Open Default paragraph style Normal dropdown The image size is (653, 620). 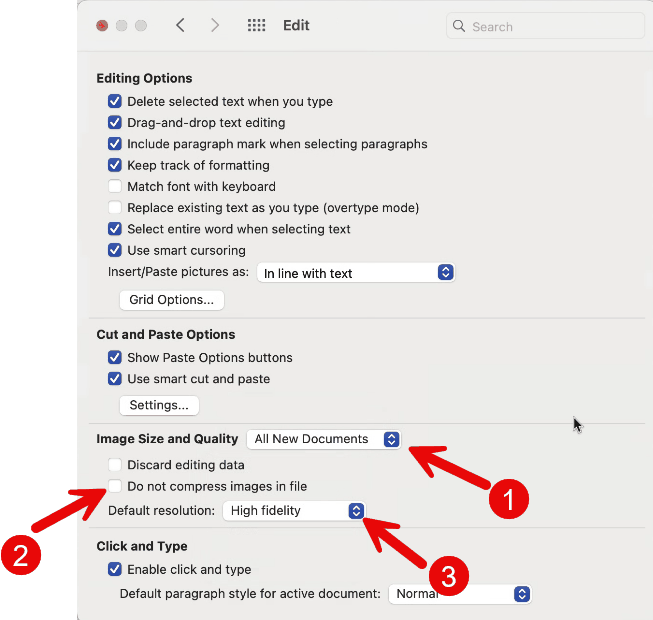tap(460, 594)
